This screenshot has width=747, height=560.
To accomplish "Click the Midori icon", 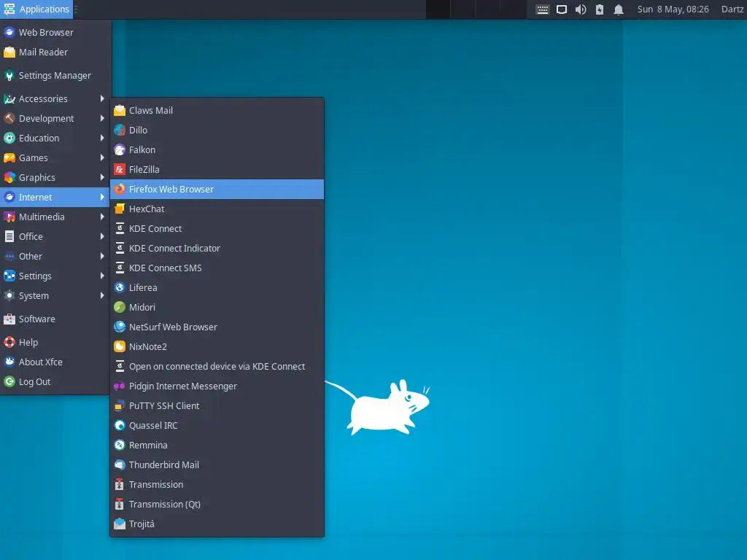I will 120,308.
